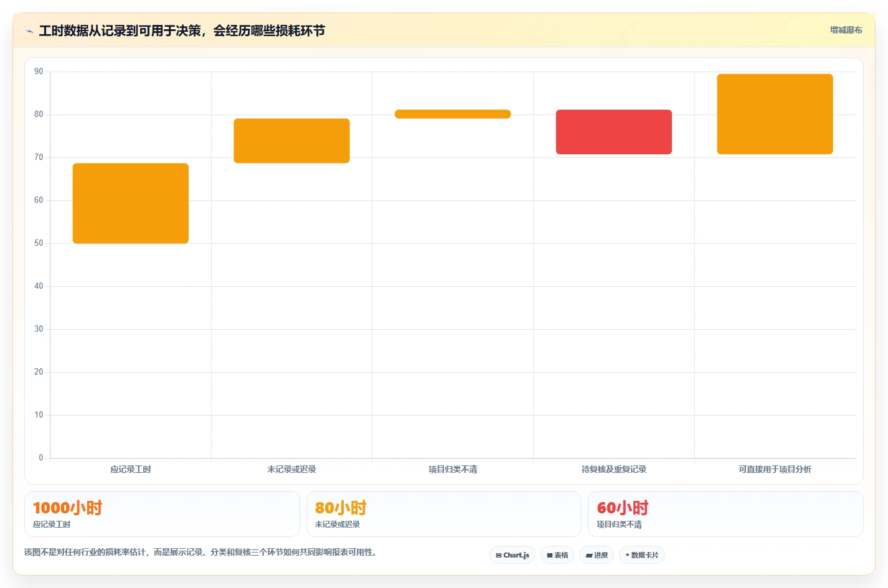Click the red 待复核及重复记录 bar
Viewport: 888px width, 588px height.
[x=614, y=132]
